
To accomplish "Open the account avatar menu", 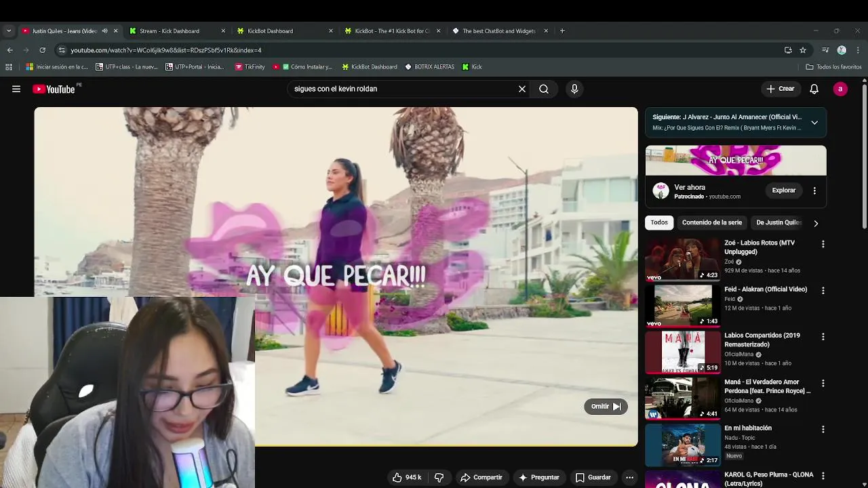I will tap(840, 89).
